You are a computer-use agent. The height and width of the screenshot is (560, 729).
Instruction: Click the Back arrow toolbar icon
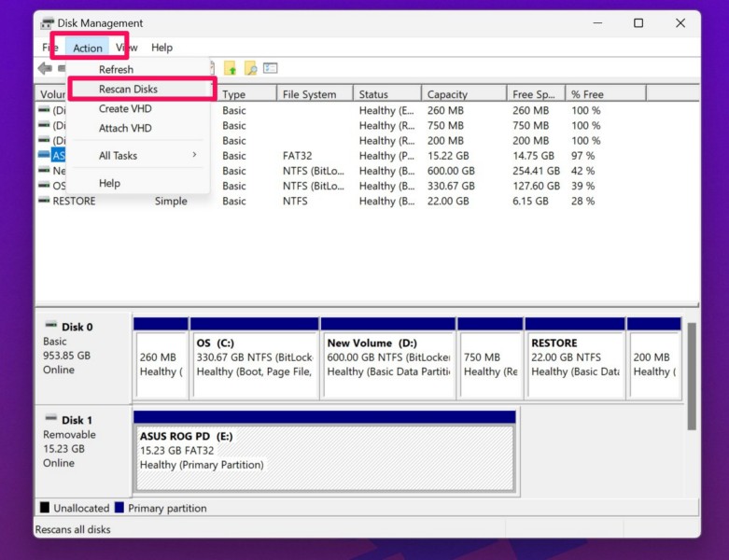click(x=44, y=68)
